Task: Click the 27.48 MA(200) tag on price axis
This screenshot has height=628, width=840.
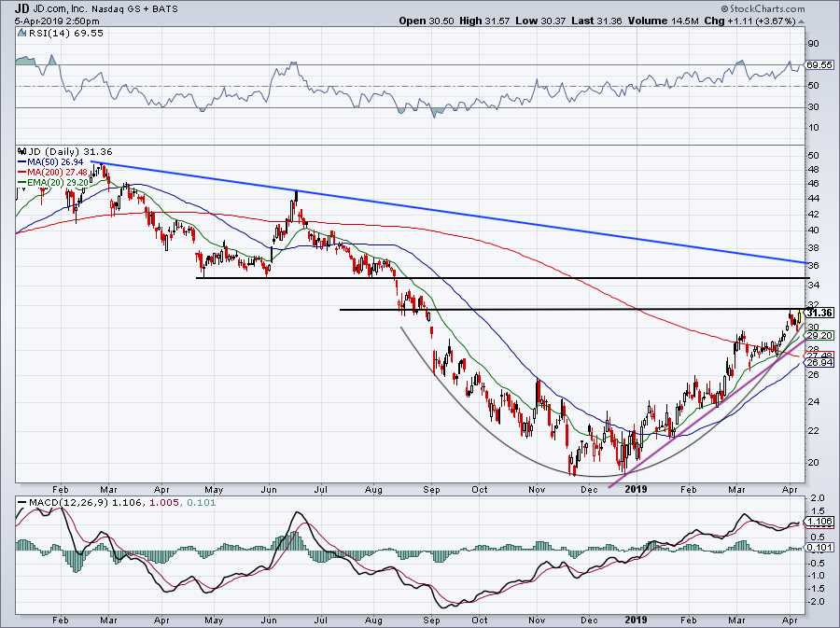Action: pos(820,355)
